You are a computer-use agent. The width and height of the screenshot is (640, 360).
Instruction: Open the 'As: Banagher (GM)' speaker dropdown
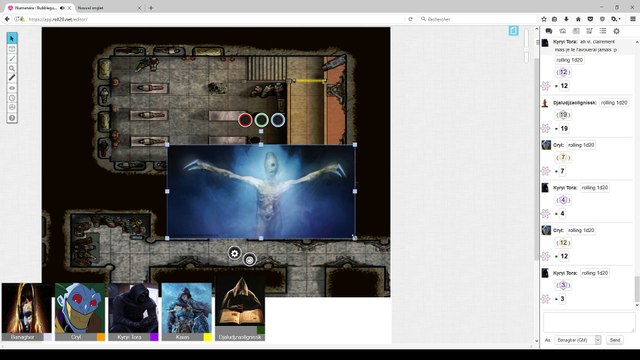[x=578, y=340]
